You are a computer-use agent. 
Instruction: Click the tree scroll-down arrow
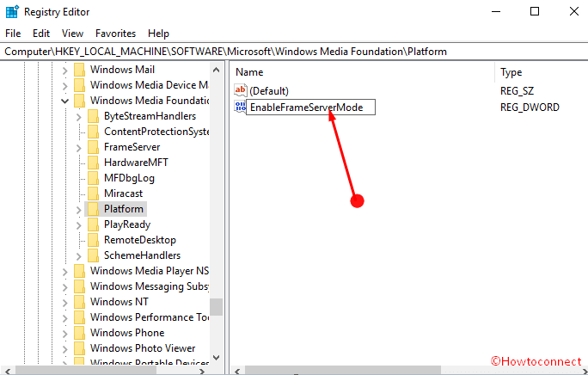coord(216,358)
